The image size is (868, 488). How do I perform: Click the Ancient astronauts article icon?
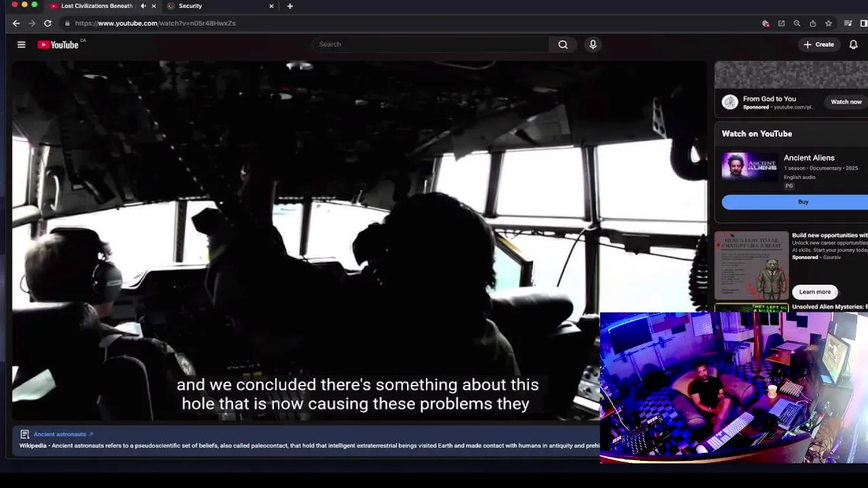click(x=24, y=434)
